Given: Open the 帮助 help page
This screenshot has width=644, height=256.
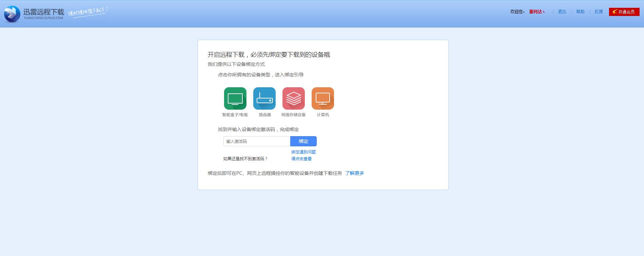Looking at the screenshot, I should 580,12.
